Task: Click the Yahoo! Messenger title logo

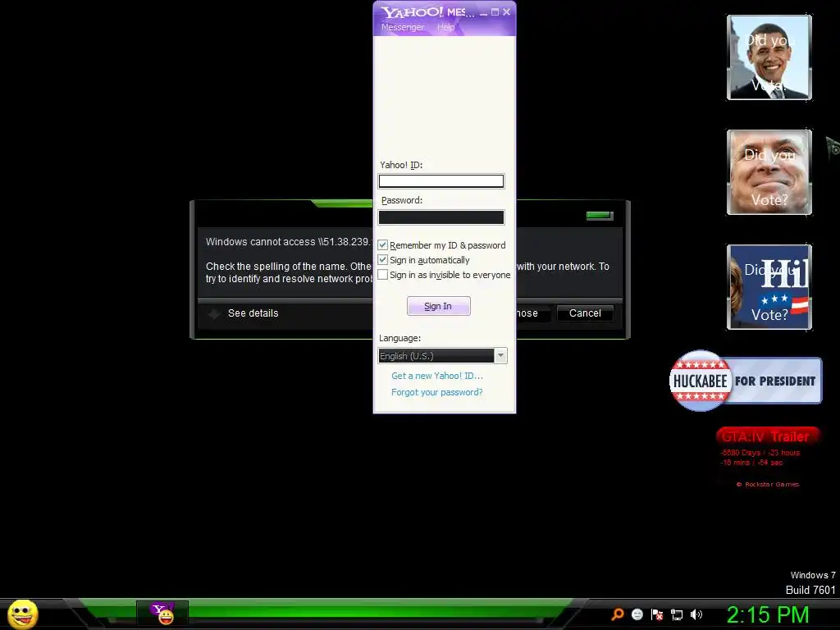Action: click(412, 11)
